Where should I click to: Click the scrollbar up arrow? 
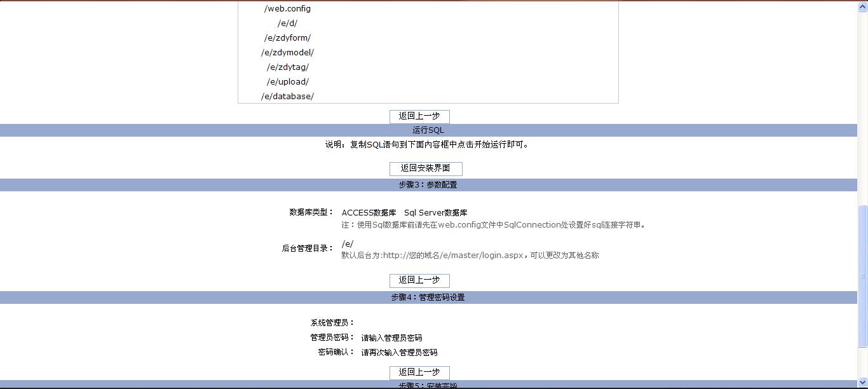pyautogui.click(x=862, y=6)
